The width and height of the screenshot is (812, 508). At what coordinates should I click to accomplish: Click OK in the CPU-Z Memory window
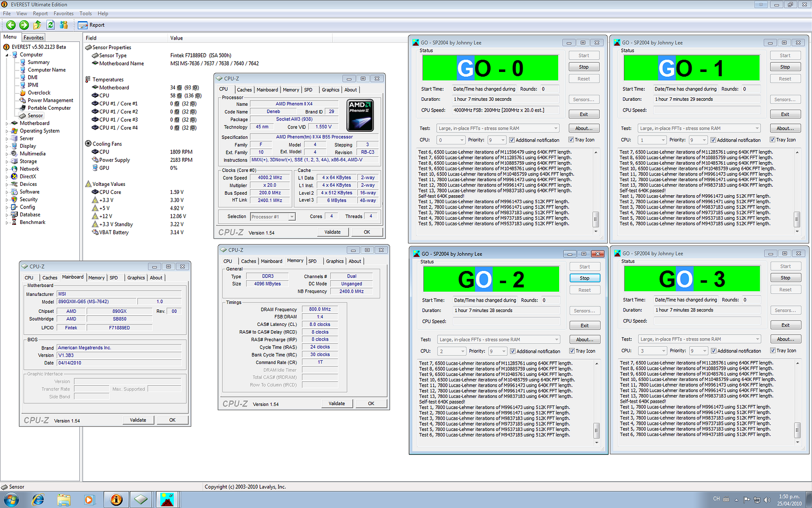click(x=371, y=404)
